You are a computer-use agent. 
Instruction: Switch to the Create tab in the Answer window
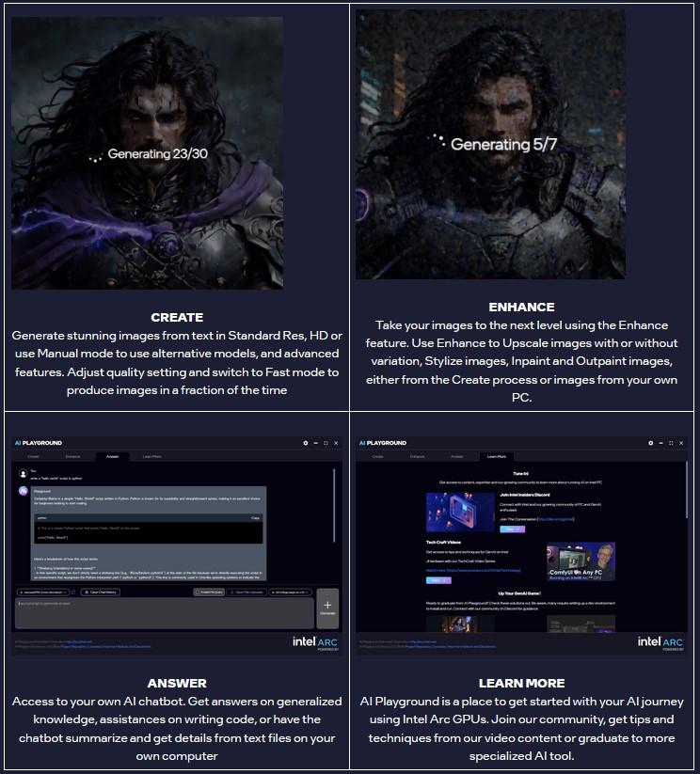point(33,456)
